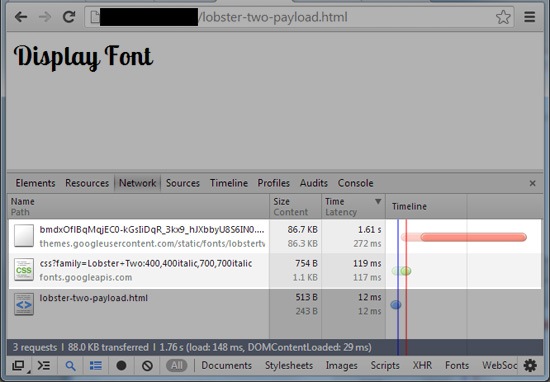Select the All filter
Image resolution: width=550 pixels, height=382 pixels.
(177, 366)
